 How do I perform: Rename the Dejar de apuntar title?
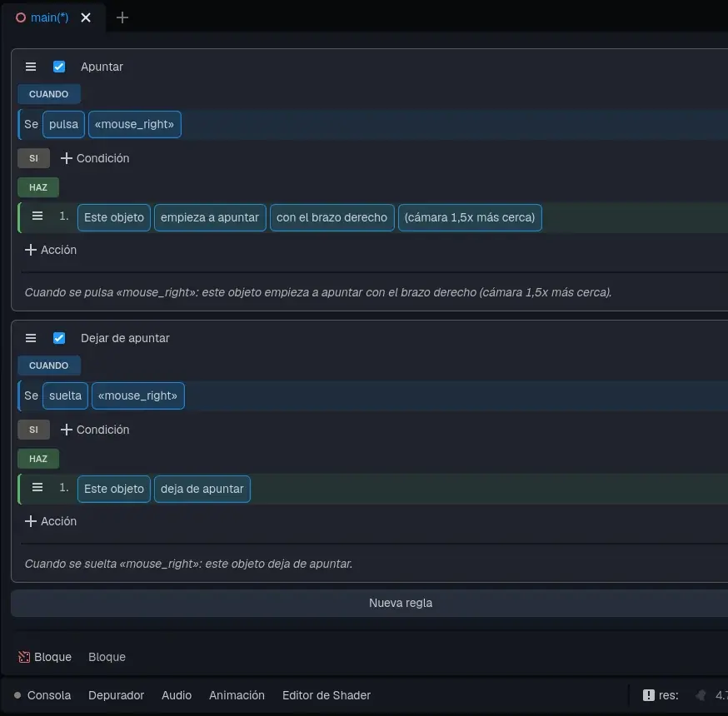[125, 338]
